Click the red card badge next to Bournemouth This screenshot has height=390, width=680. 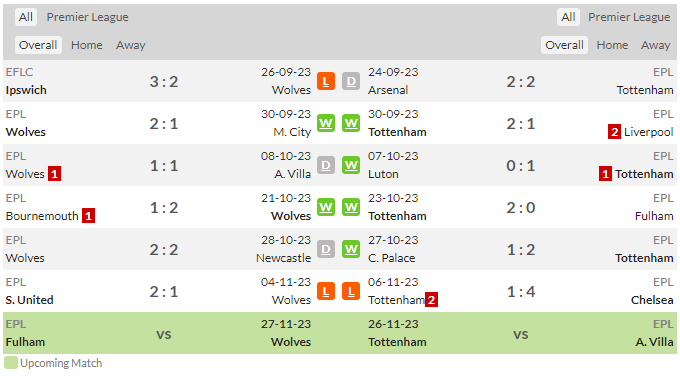[88, 216]
